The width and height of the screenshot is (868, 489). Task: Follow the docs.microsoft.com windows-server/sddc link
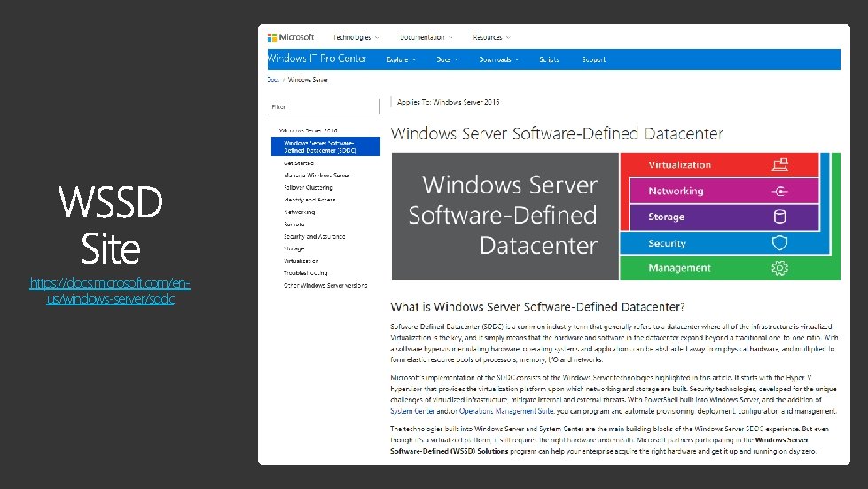point(110,291)
